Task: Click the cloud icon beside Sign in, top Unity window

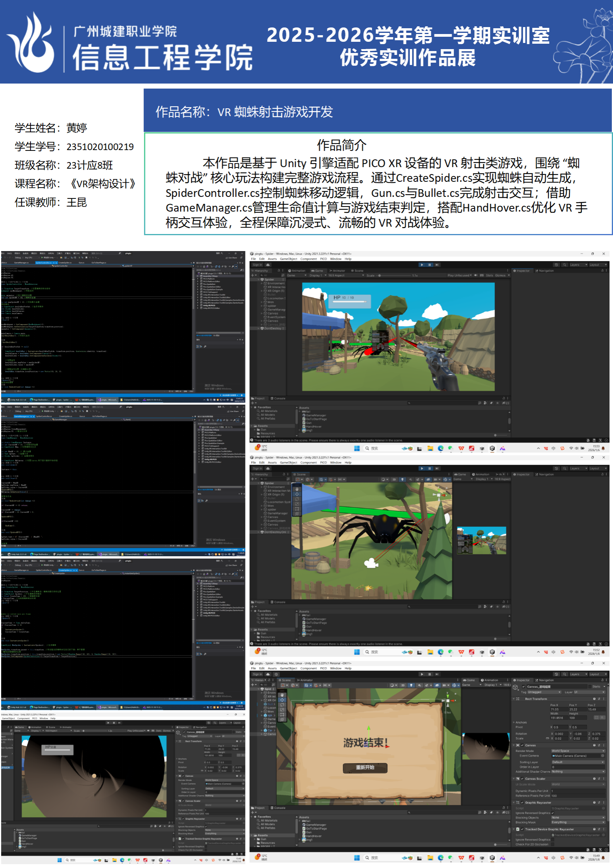Action: 268,265
